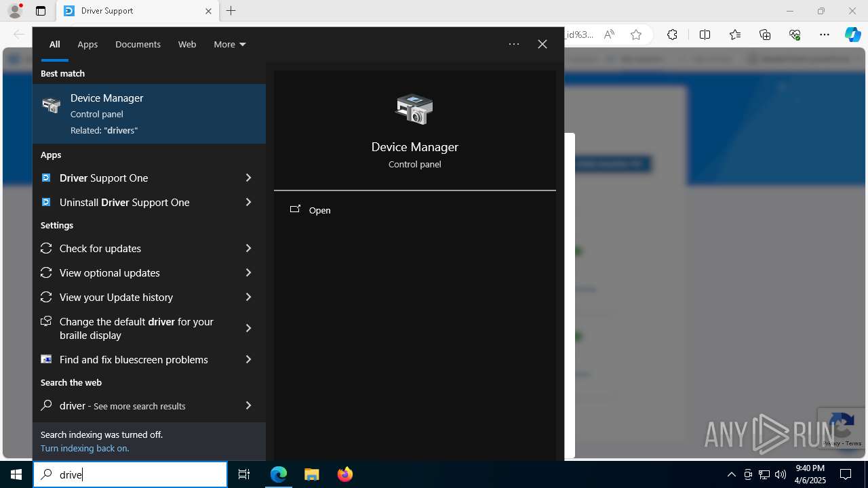Expand View optional updates arrow
The width and height of the screenshot is (868, 488).
click(x=248, y=272)
